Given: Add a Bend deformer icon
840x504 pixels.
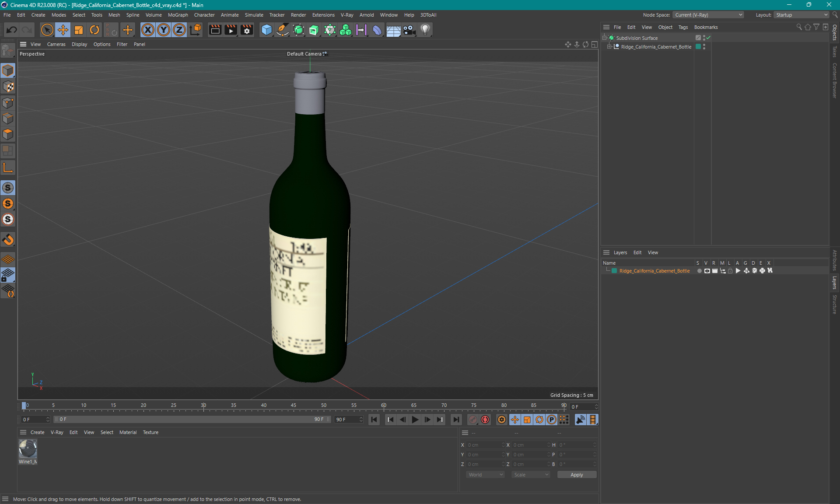Looking at the screenshot, I should coord(377,30).
